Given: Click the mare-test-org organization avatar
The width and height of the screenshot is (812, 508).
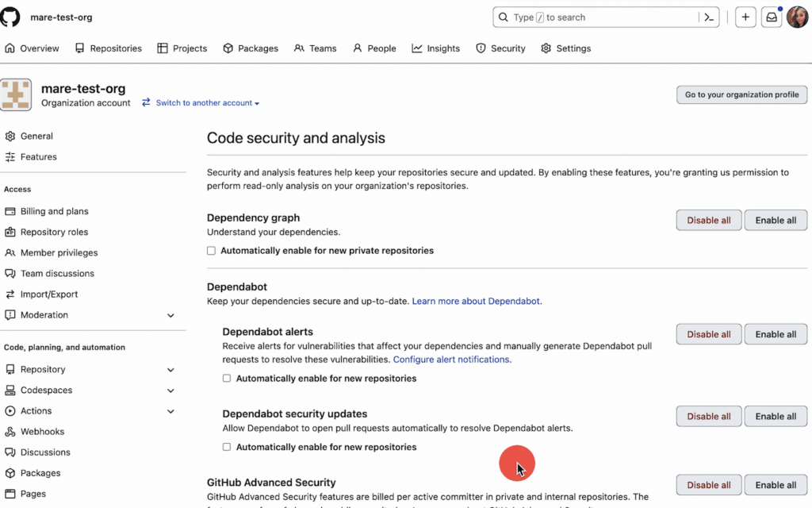Looking at the screenshot, I should 16,94.
